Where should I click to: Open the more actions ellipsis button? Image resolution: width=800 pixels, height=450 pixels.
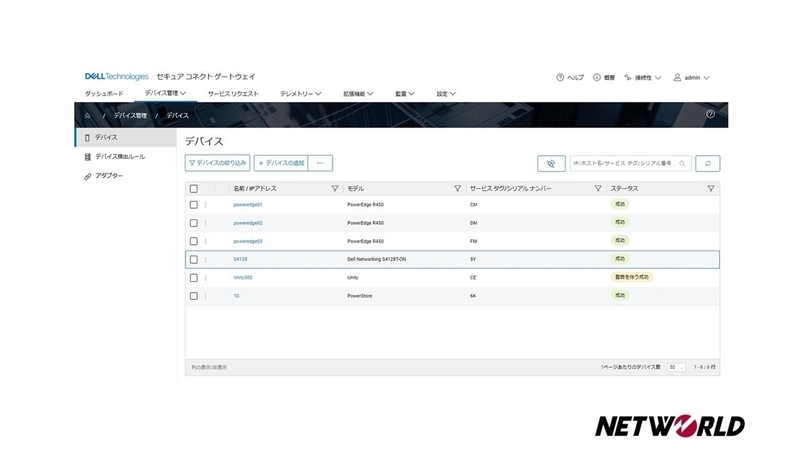point(320,163)
